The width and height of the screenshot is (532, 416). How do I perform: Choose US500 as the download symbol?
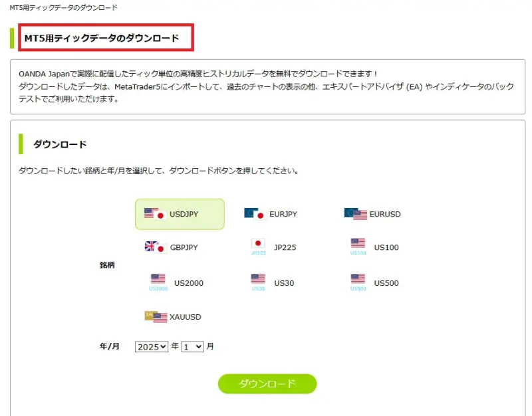click(356, 280)
